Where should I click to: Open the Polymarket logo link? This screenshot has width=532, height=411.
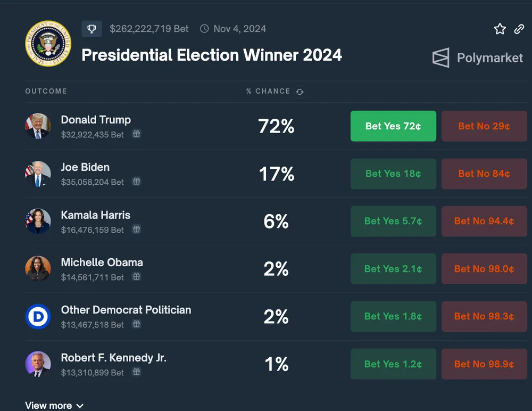pyautogui.click(x=477, y=57)
